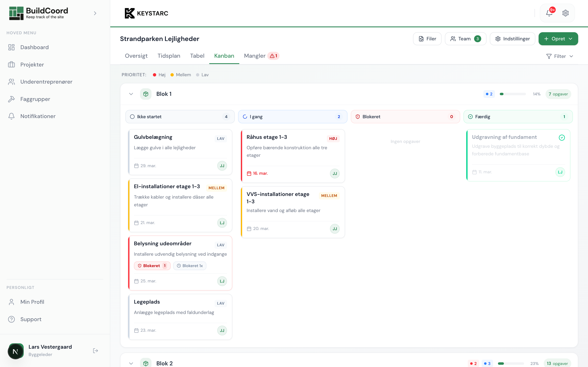Open the settings gear in the header
588x367 pixels.
tap(565, 13)
